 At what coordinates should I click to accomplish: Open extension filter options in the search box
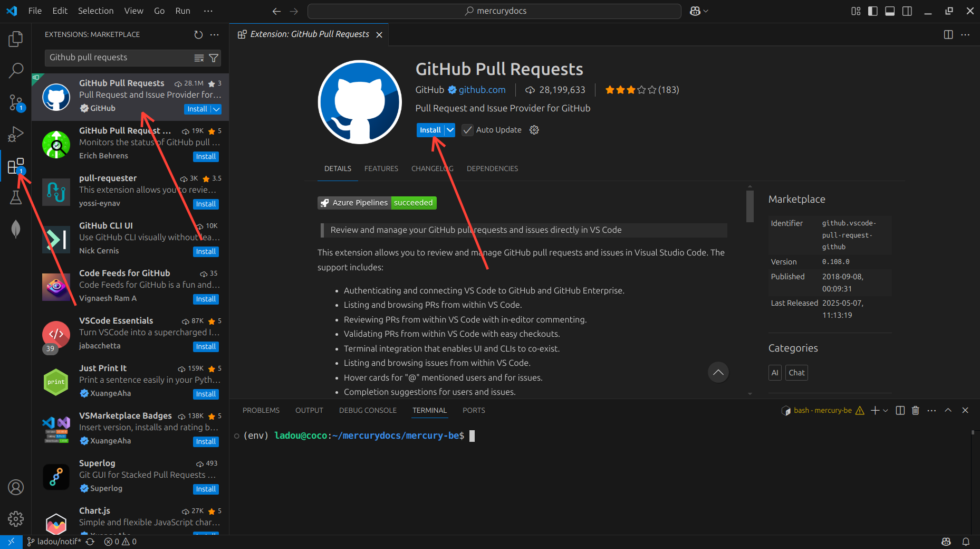[x=213, y=58]
